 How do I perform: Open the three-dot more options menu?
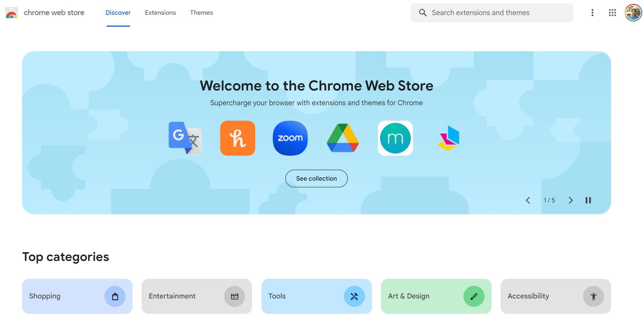592,13
